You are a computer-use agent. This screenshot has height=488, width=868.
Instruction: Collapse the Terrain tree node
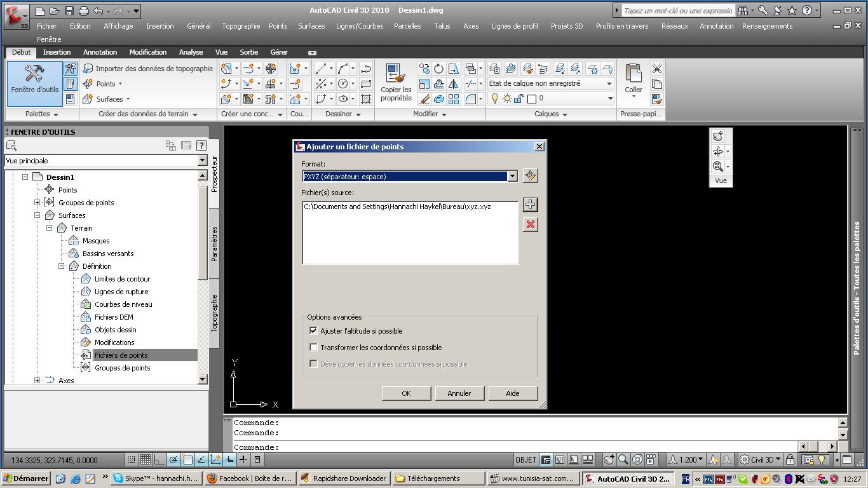point(49,227)
